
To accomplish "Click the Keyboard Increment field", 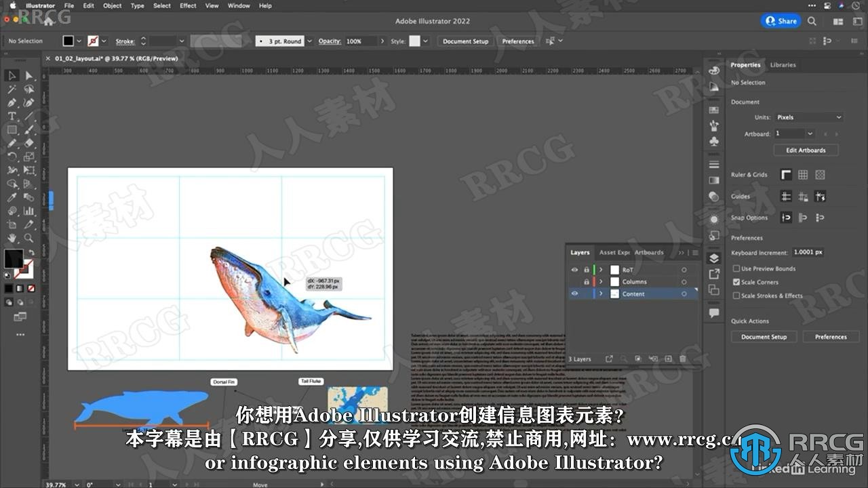I will [x=808, y=252].
